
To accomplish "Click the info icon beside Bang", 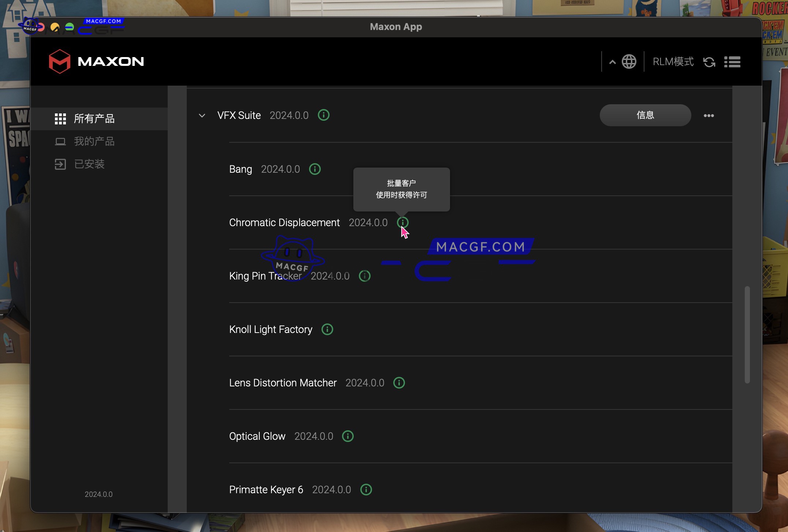I will click(315, 169).
